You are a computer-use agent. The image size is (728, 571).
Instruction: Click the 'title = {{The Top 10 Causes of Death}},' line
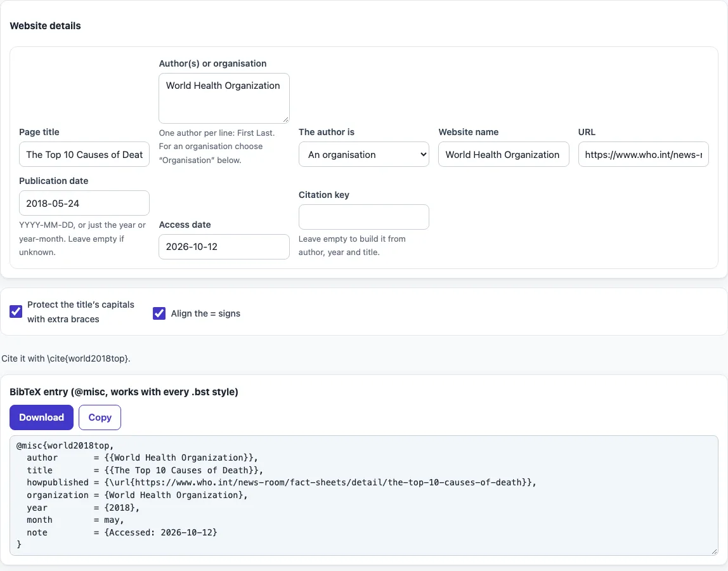tap(145, 471)
